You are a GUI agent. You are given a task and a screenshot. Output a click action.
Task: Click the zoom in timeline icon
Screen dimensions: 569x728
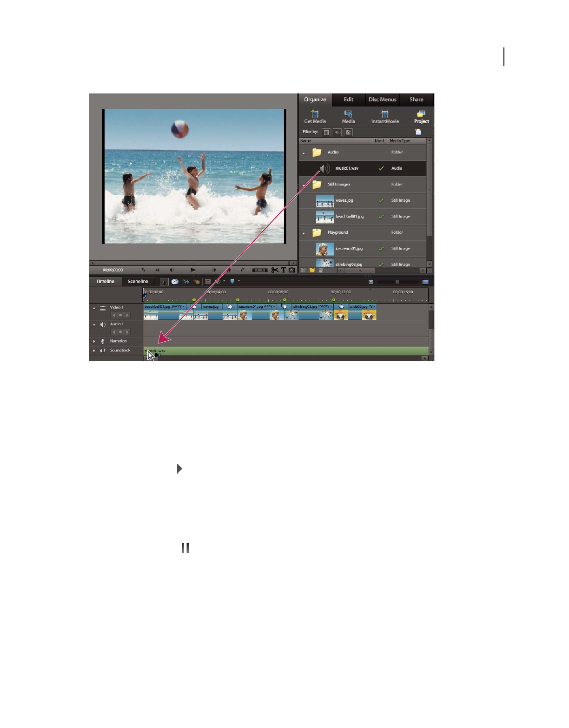425,282
